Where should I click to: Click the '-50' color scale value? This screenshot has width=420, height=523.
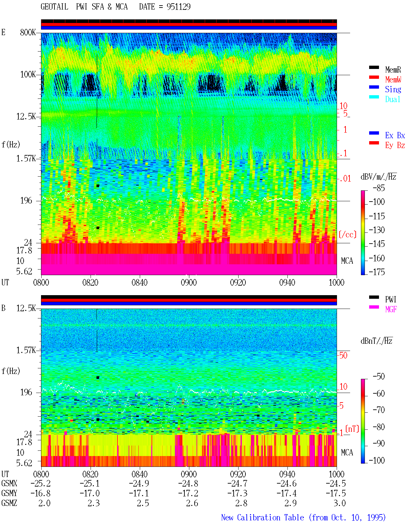(379, 376)
